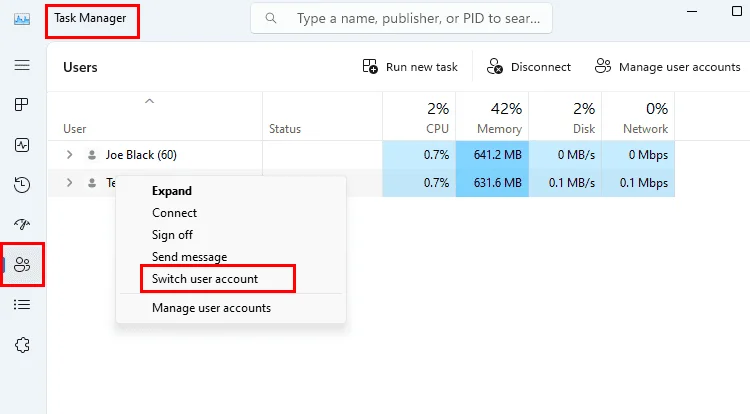Select Switch user account menu entry
The width and height of the screenshot is (750, 414).
(205, 279)
